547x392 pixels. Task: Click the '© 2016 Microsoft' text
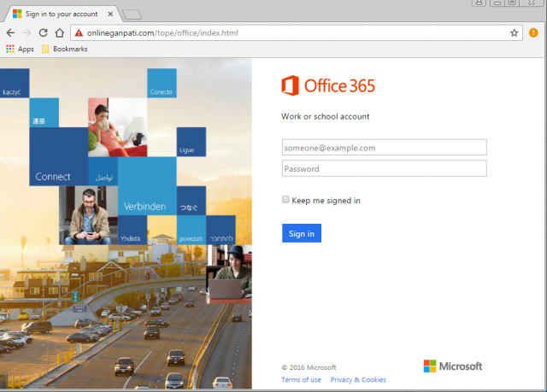[309, 367]
